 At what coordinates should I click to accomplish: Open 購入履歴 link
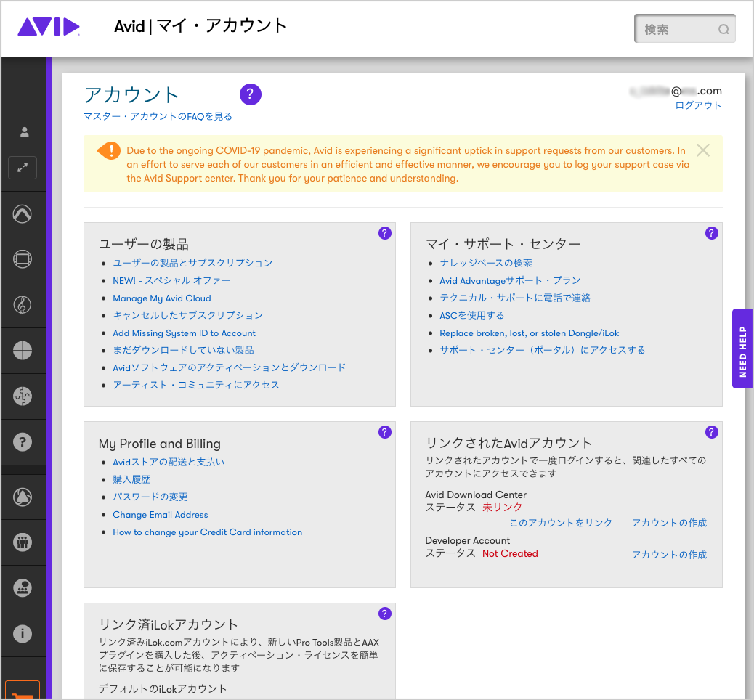click(x=131, y=479)
